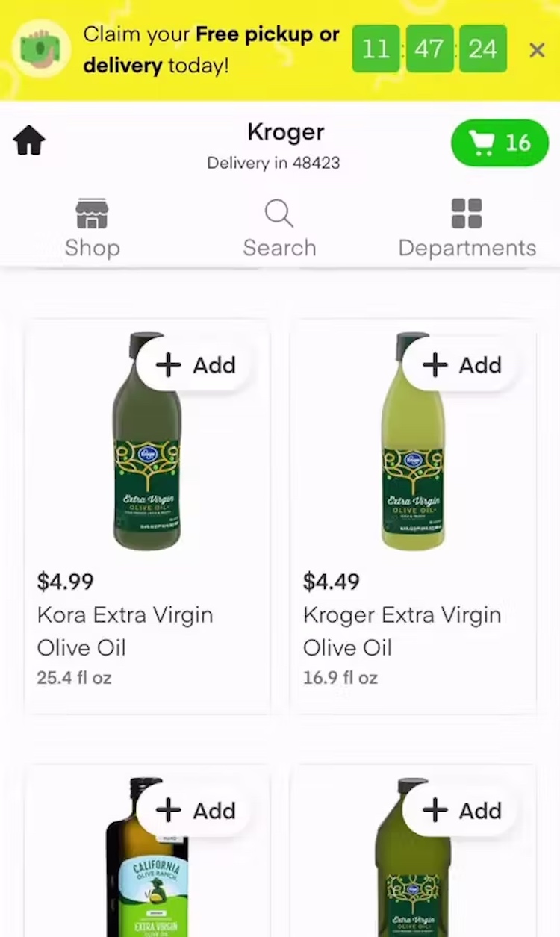
Task: Tap the Kroger store name header
Action: (x=285, y=133)
